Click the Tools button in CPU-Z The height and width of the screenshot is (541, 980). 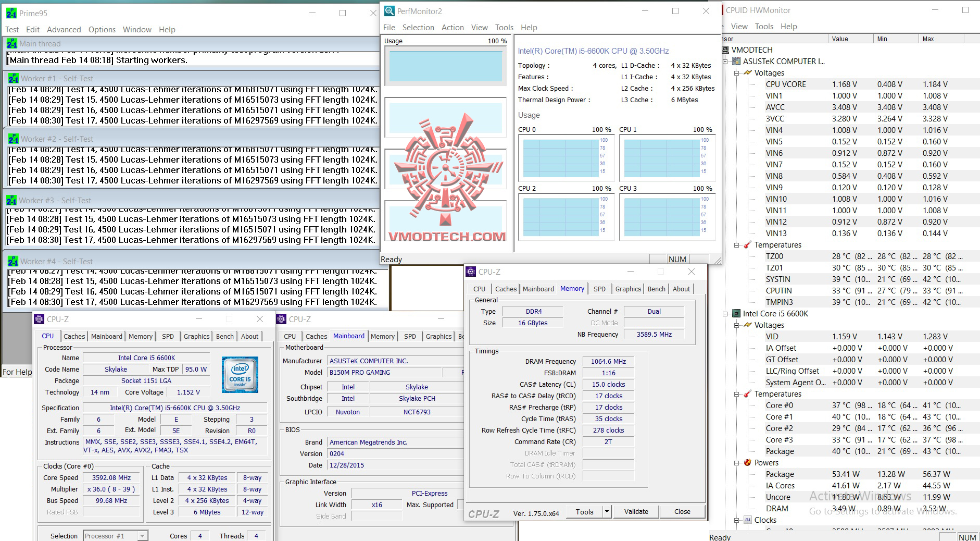(584, 512)
